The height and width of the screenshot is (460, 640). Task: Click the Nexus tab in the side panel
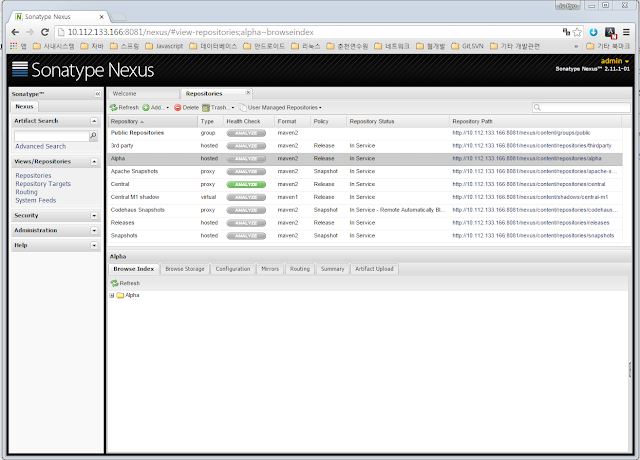click(x=24, y=107)
